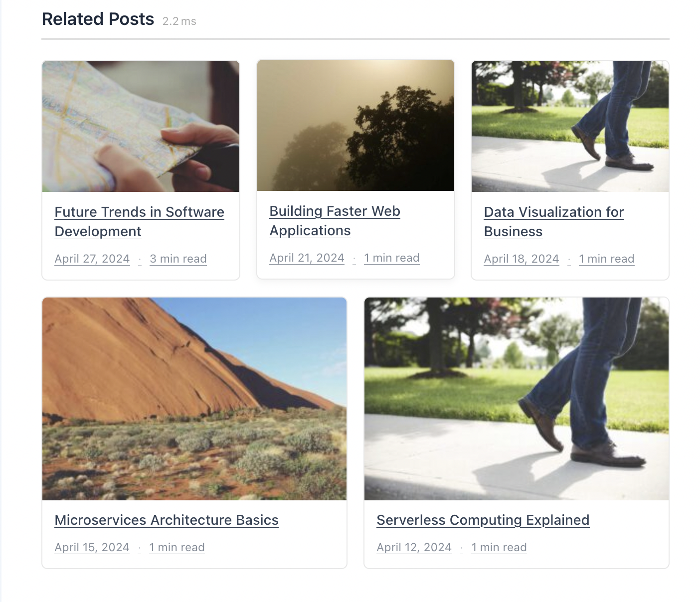Click the 1 min read link under Building Faster Web Applications
700x602 pixels.
click(x=391, y=258)
